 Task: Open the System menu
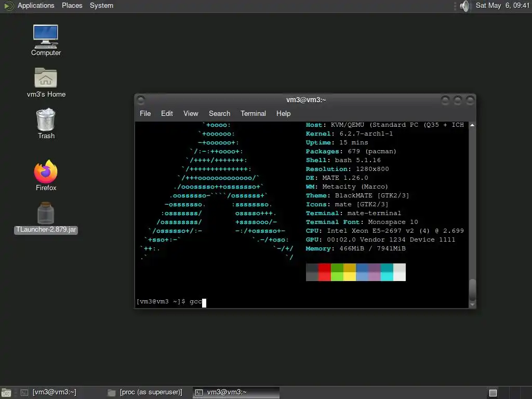point(101,5)
